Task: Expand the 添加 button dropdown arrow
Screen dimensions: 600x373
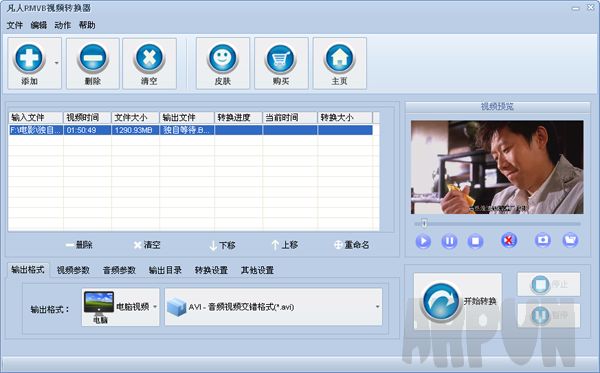Action: (x=57, y=63)
